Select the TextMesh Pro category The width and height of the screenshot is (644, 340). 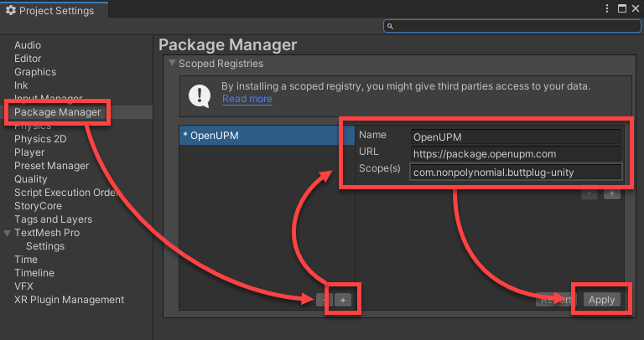(x=47, y=233)
